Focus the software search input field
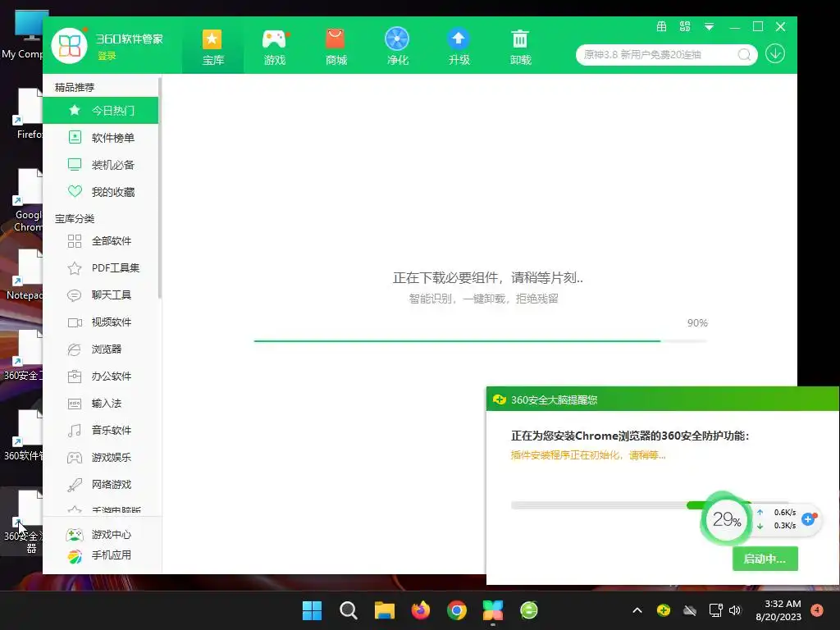The width and height of the screenshot is (840, 630). (x=659, y=55)
